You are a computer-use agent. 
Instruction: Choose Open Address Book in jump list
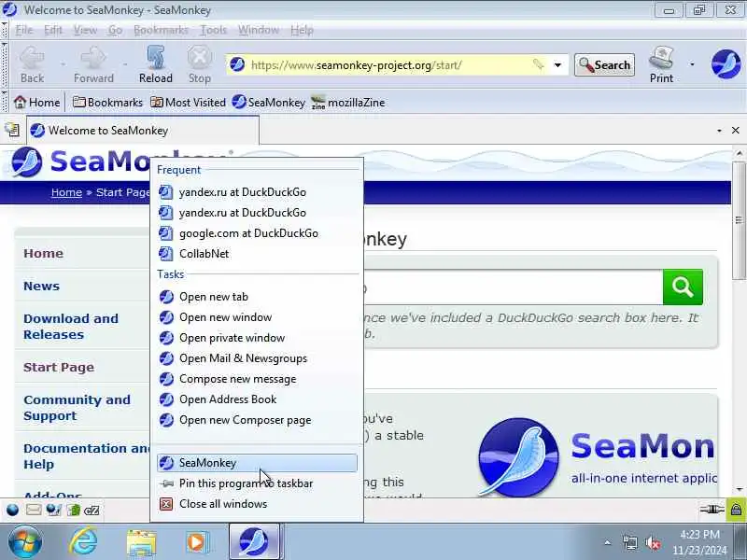(258, 399)
